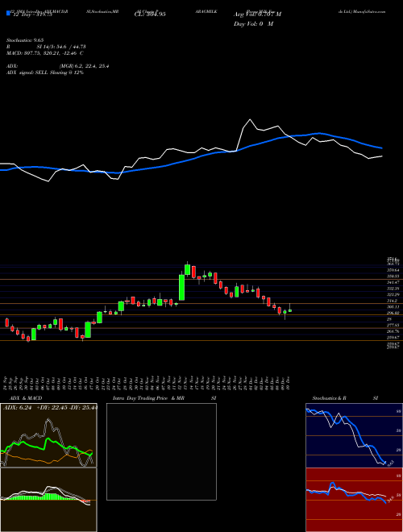Screen dimensions: 403x532
Task: Click the peak of the white price line
Action: [251, 119]
